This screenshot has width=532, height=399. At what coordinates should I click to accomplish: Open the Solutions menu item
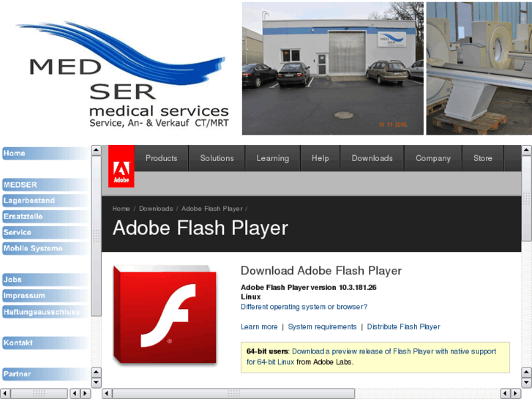(217, 158)
